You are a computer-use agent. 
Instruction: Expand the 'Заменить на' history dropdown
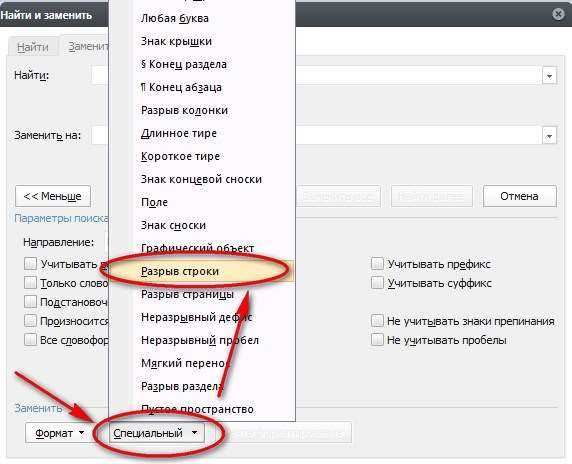pyautogui.click(x=549, y=136)
